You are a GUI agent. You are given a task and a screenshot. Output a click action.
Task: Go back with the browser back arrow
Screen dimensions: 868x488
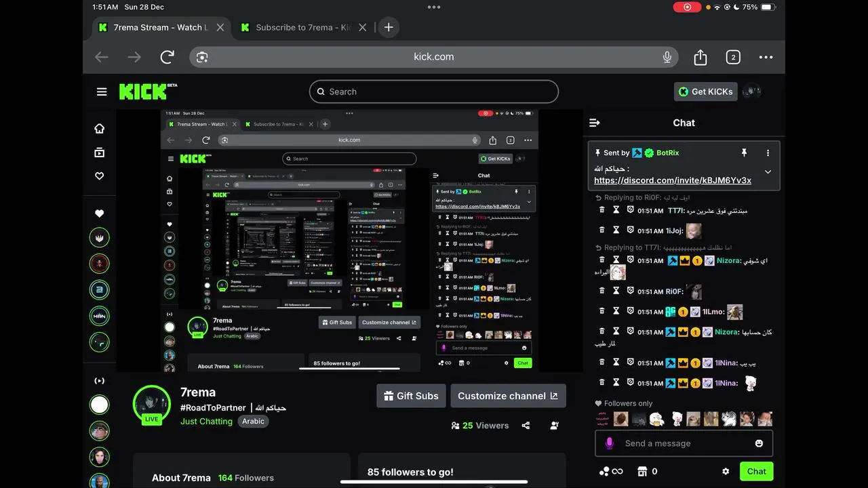coord(102,58)
